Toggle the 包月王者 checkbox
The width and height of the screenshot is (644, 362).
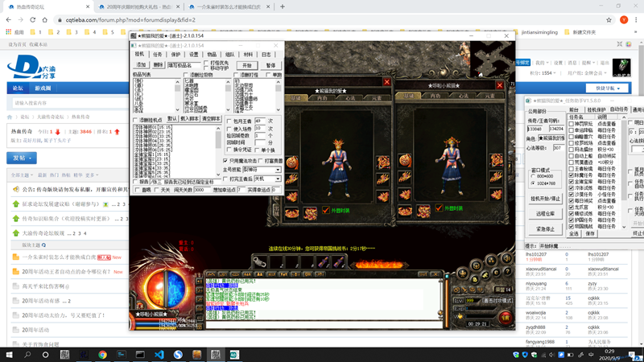tap(229, 121)
